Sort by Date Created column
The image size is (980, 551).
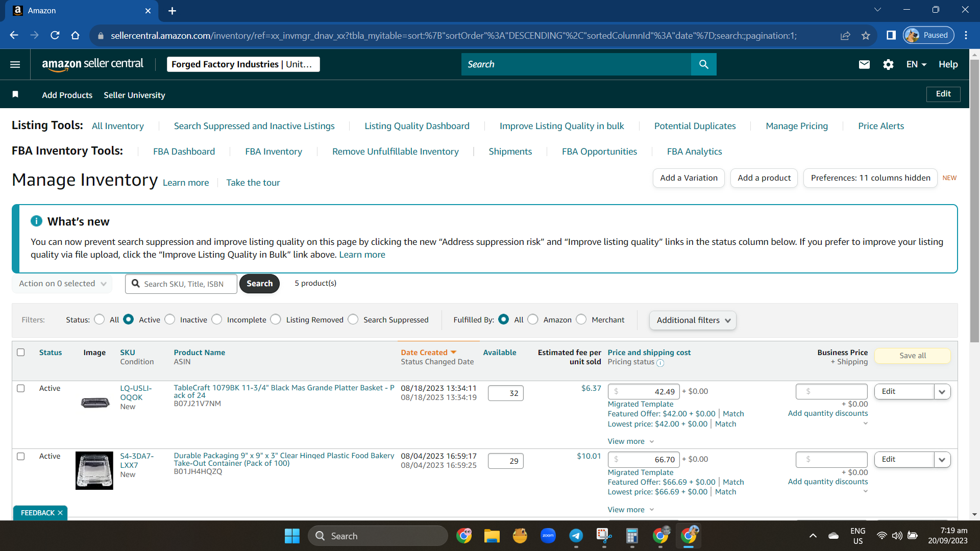(x=428, y=353)
